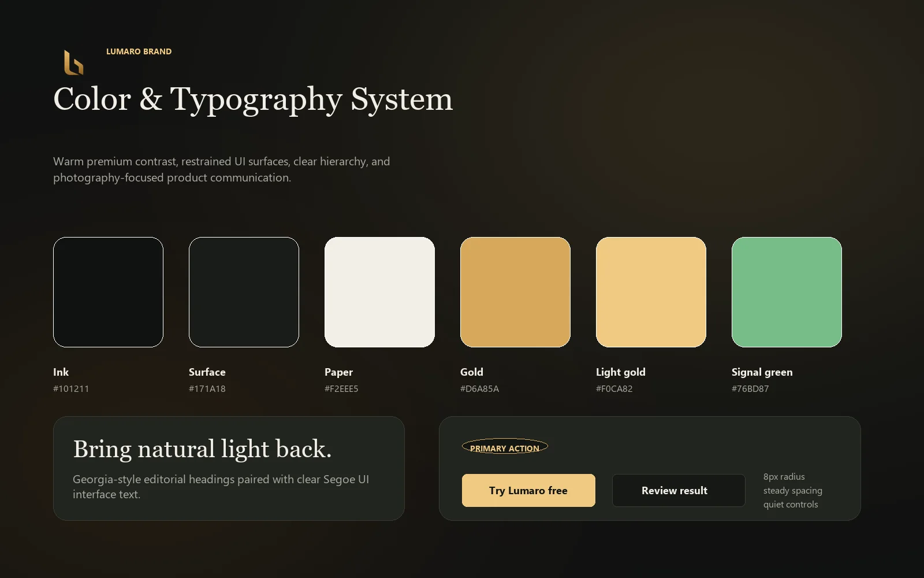The width and height of the screenshot is (924, 578).
Task: Click the Try Lumaro free button
Action: pyautogui.click(x=528, y=490)
